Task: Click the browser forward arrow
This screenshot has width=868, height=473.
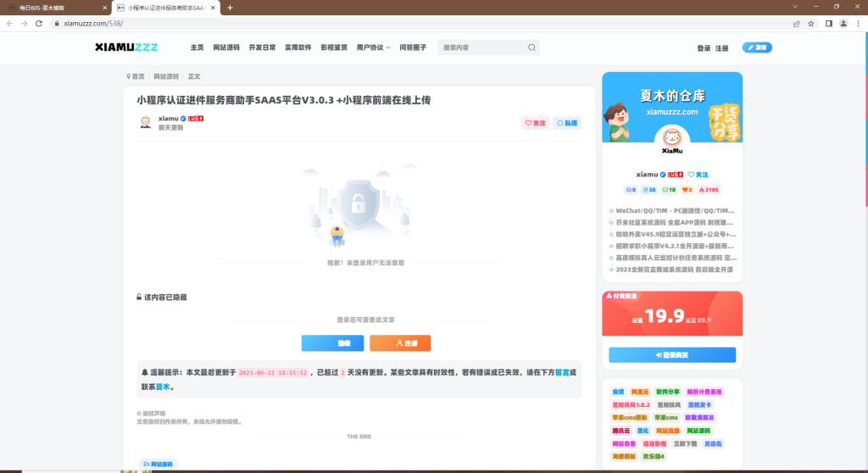Action: (25, 23)
